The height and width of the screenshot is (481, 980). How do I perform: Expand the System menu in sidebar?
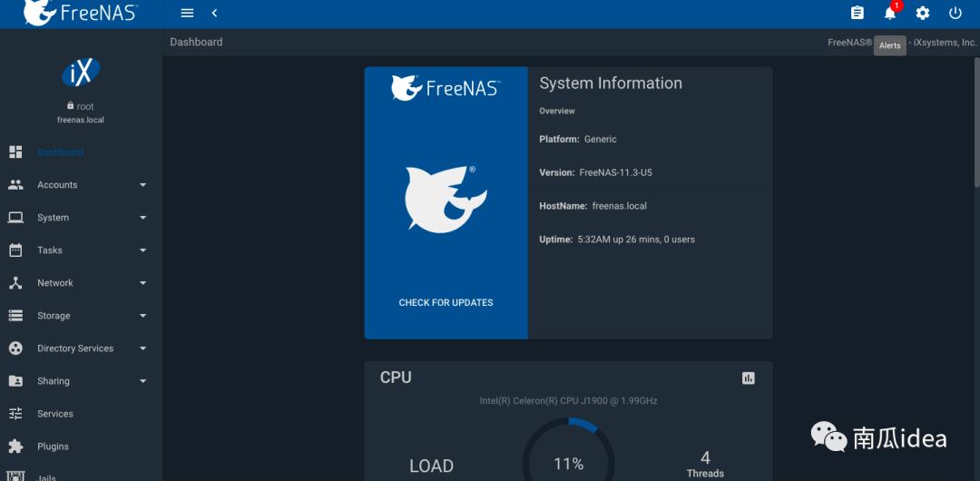coord(53,218)
